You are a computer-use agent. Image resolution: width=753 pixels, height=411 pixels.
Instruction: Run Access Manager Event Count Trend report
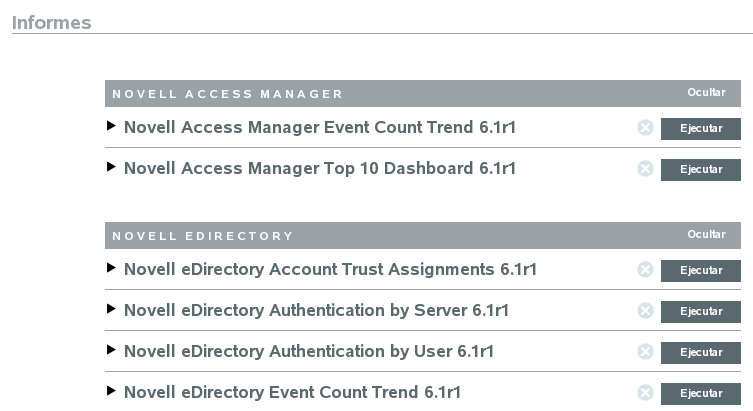tap(700, 129)
